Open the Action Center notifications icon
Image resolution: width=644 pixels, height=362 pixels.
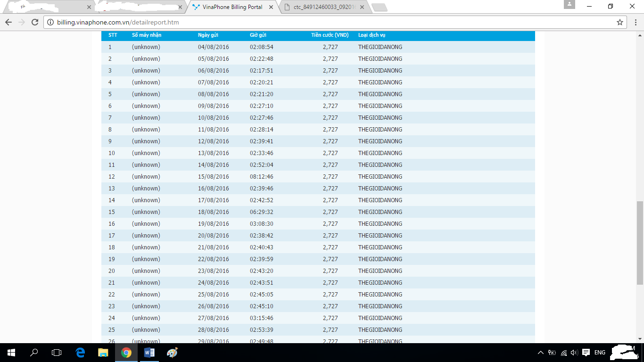point(586,353)
